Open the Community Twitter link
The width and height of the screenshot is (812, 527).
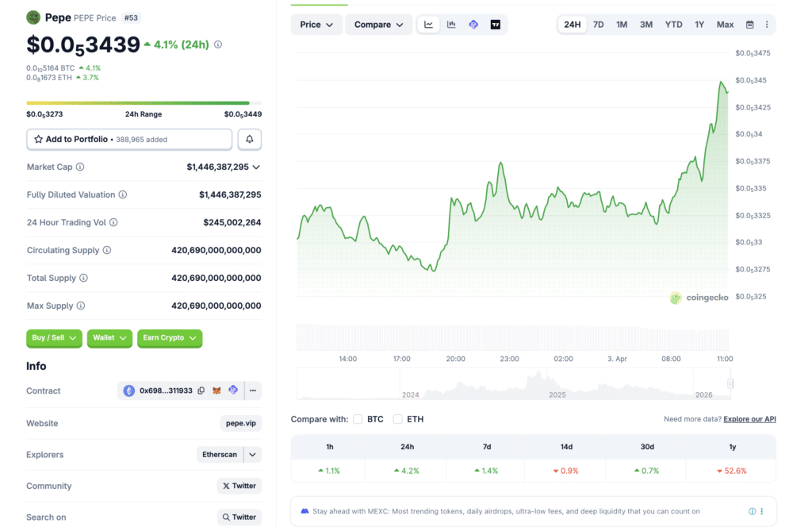pos(239,486)
